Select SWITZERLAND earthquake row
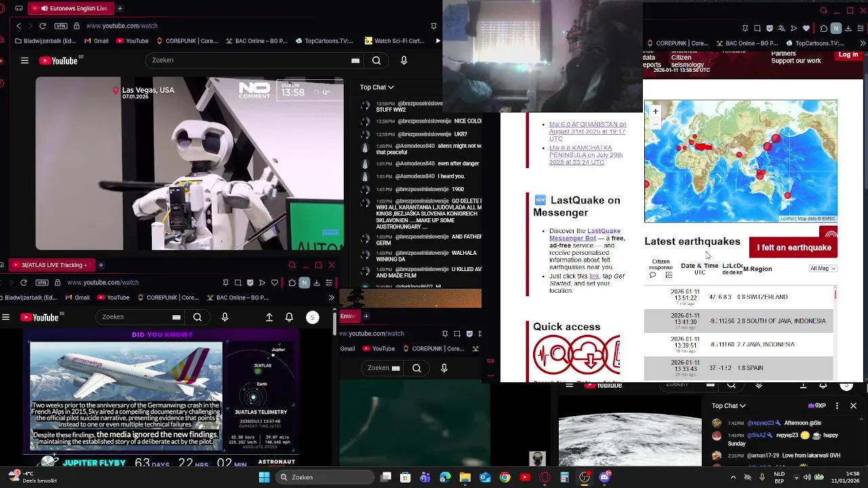 (x=738, y=297)
